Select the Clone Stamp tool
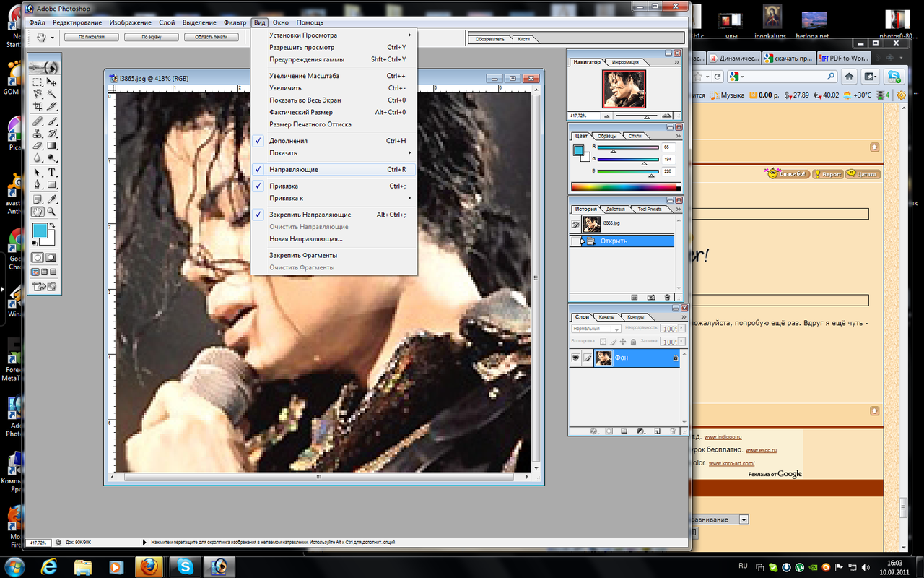The image size is (924, 578). 37,134
